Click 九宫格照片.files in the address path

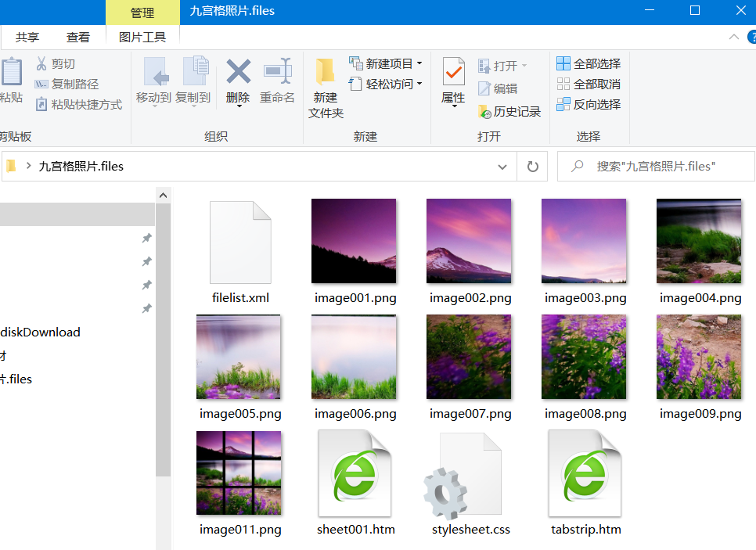tap(81, 167)
